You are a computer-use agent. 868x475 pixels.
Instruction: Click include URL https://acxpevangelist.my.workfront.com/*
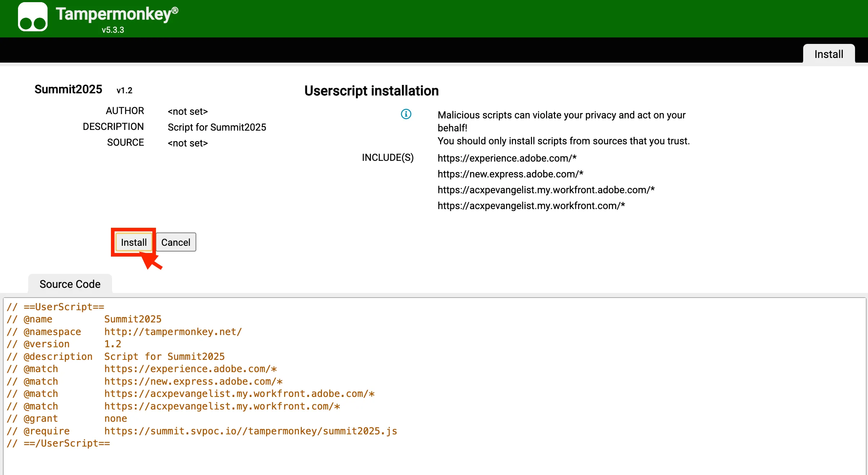531,206
